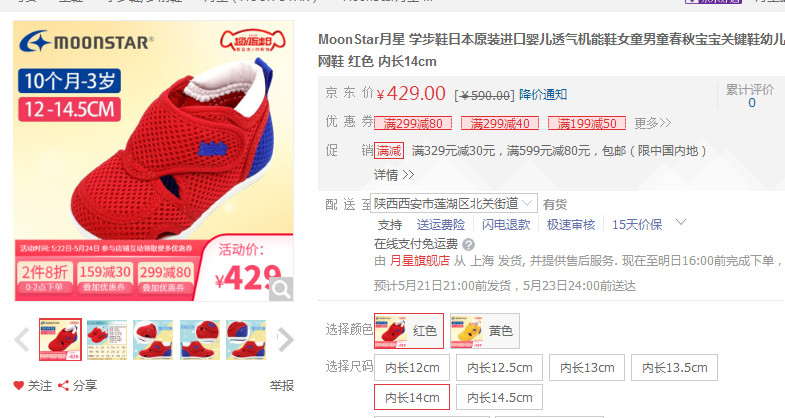
Task: Select size 内长13.5cm
Action: point(674,367)
